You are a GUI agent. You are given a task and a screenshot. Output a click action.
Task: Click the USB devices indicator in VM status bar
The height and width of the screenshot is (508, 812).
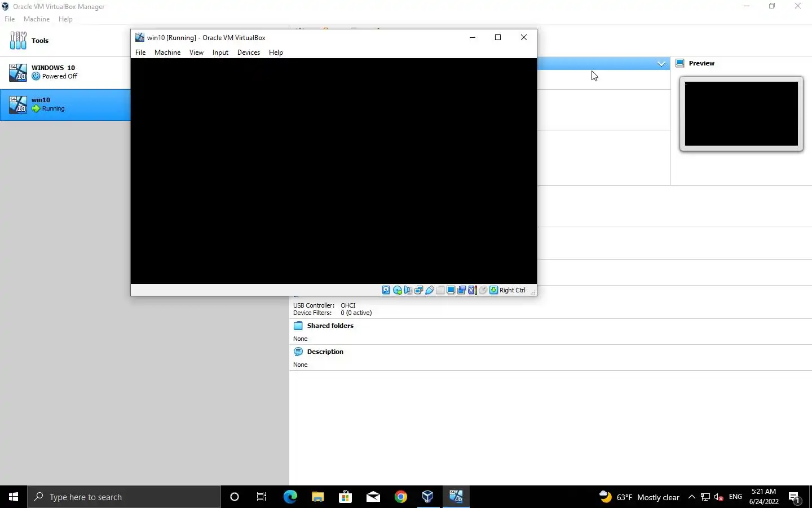click(x=430, y=290)
